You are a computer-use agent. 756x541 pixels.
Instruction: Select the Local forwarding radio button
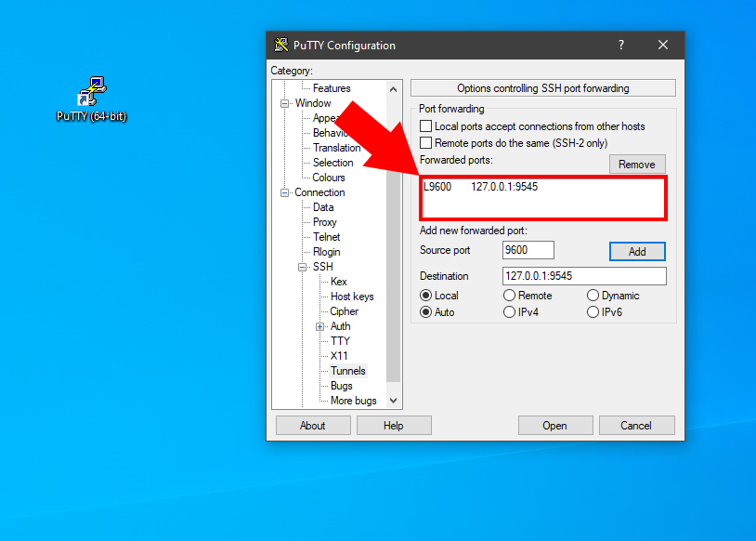tap(425, 296)
